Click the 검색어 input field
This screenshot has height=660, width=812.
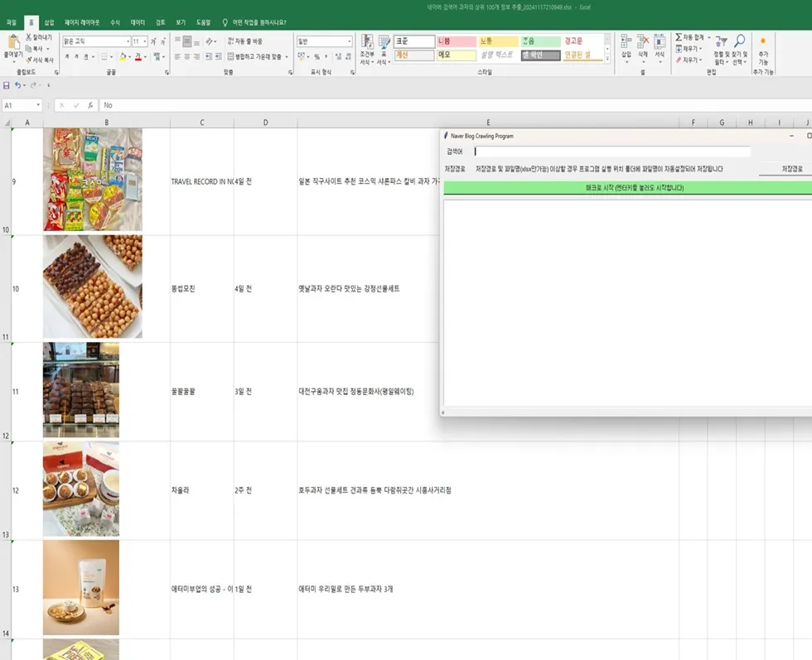click(611, 152)
